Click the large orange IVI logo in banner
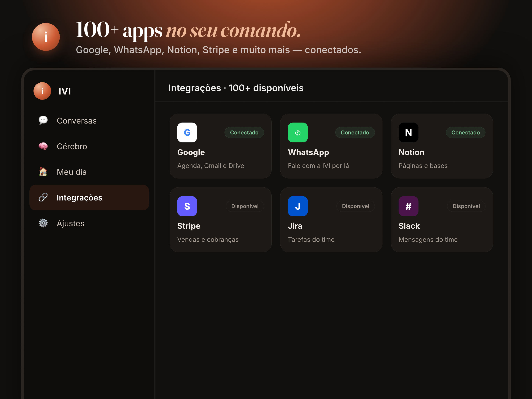The width and height of the screenshot is (532, 399). point(46,37)
